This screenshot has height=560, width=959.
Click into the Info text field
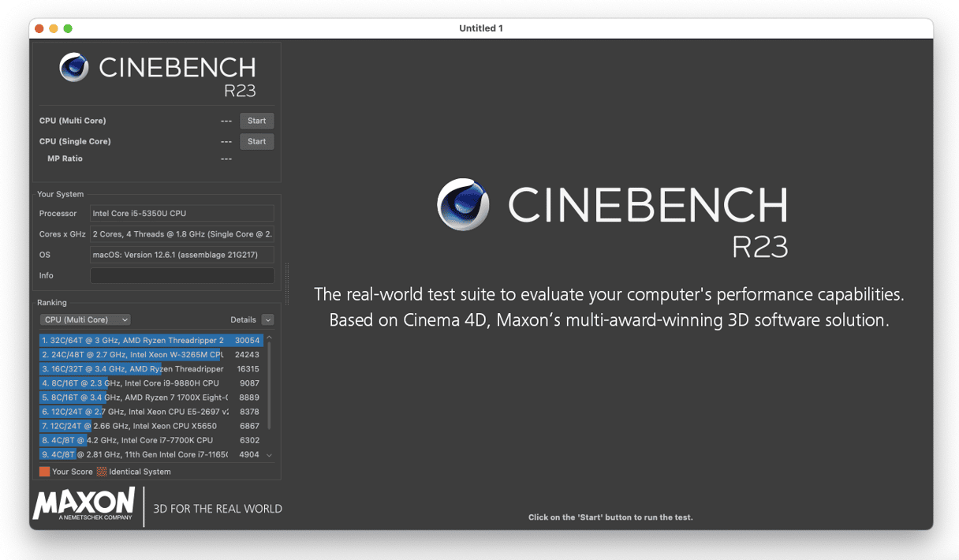[182, 275]
